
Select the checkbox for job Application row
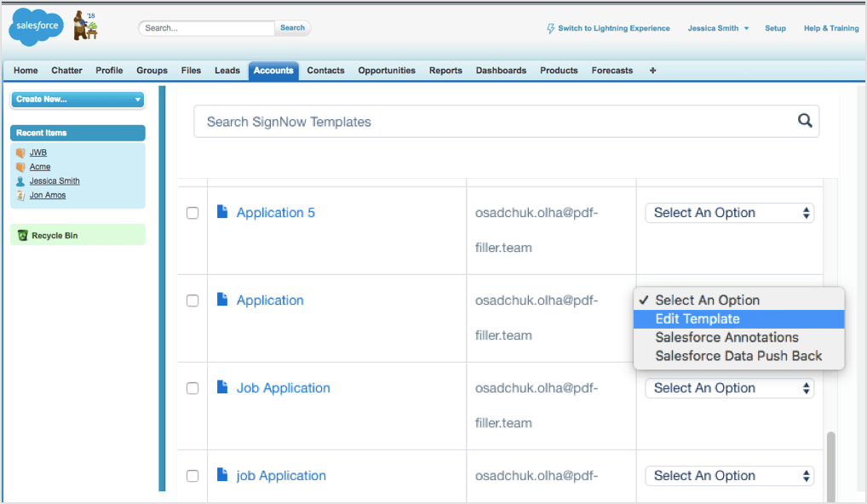tap(192, 476)
